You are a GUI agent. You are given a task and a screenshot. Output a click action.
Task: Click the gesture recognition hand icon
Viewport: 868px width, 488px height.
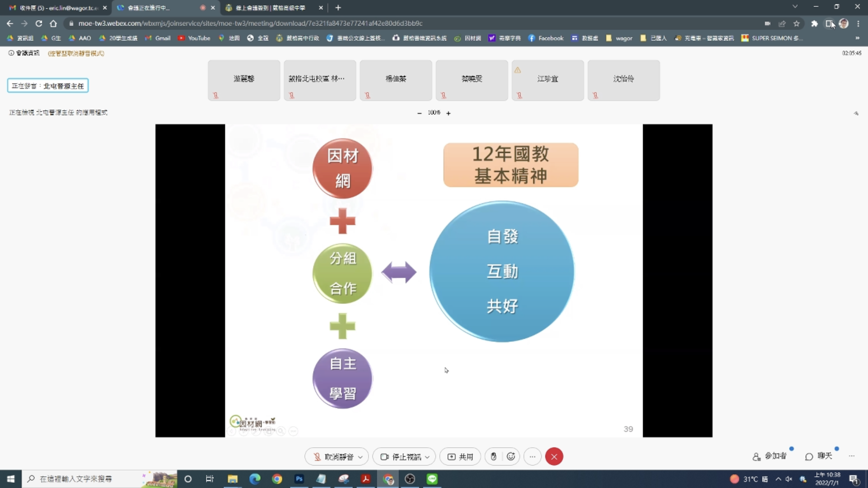(x=494, y=456)
